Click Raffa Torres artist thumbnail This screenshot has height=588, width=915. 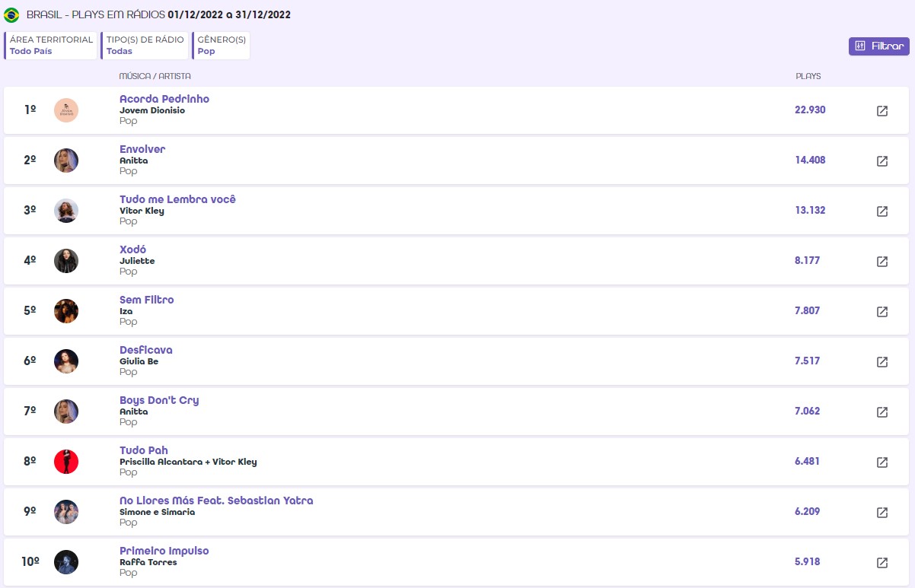[x=66, y=562]
